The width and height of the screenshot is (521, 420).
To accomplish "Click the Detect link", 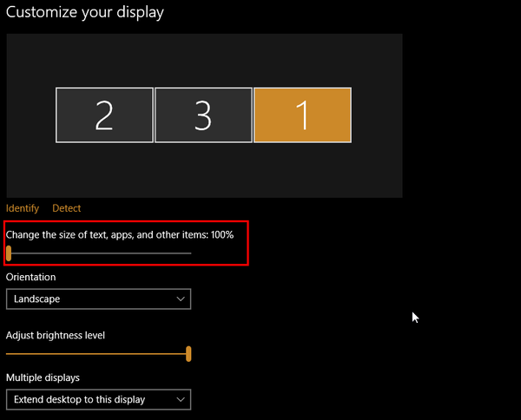I will (67, 208).
